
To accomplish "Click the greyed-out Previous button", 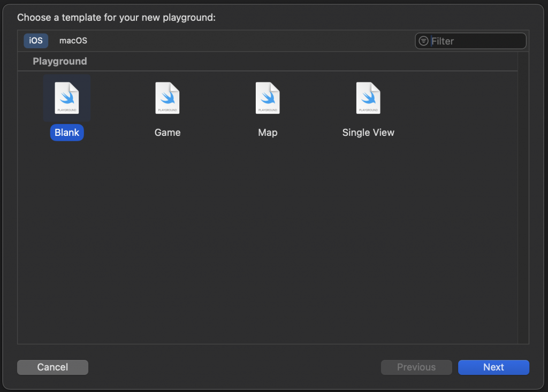I will click(416, 367).
